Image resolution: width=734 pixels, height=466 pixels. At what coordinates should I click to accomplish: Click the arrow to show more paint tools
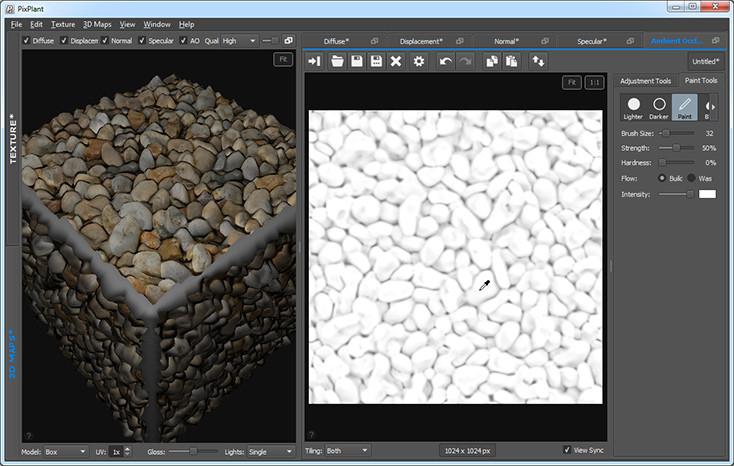coord(713,107)
